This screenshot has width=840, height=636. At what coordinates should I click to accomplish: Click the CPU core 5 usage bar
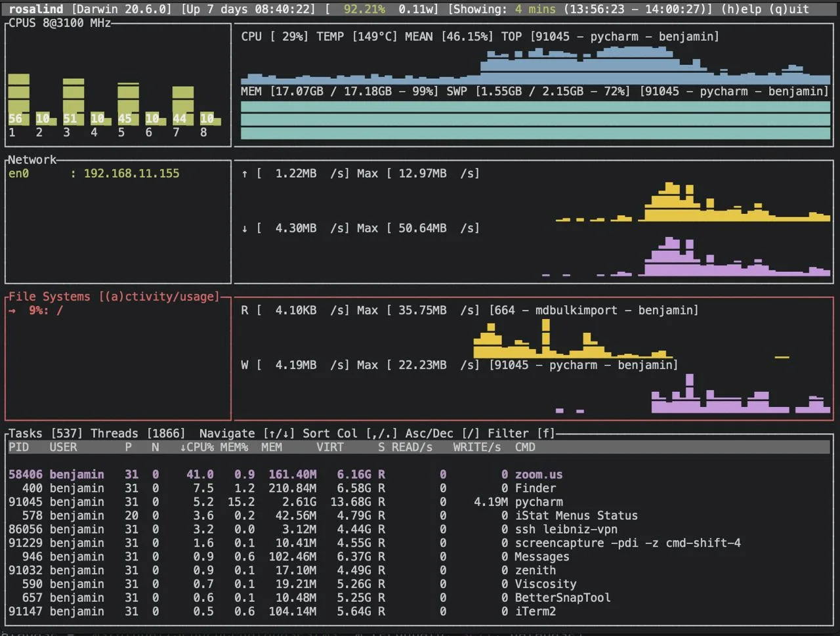click(x=128, y=103)
